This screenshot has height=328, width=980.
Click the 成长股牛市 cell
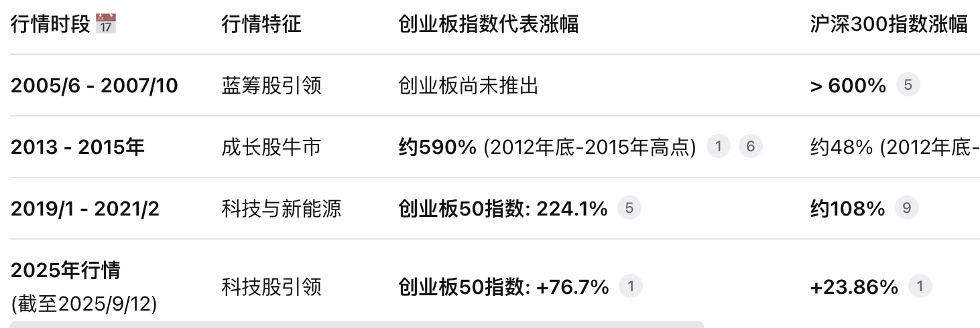click(x=271, y=147)
